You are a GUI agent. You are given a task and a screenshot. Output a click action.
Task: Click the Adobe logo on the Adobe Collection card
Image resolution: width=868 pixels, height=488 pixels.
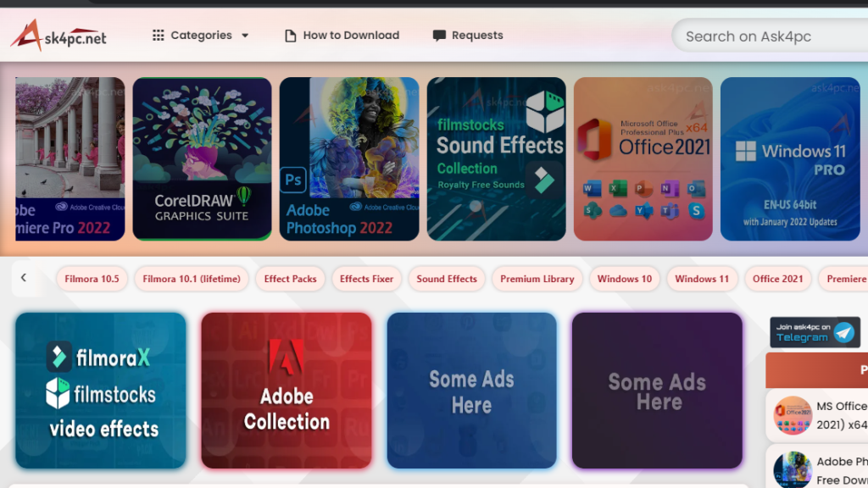(x=287, y=358)
